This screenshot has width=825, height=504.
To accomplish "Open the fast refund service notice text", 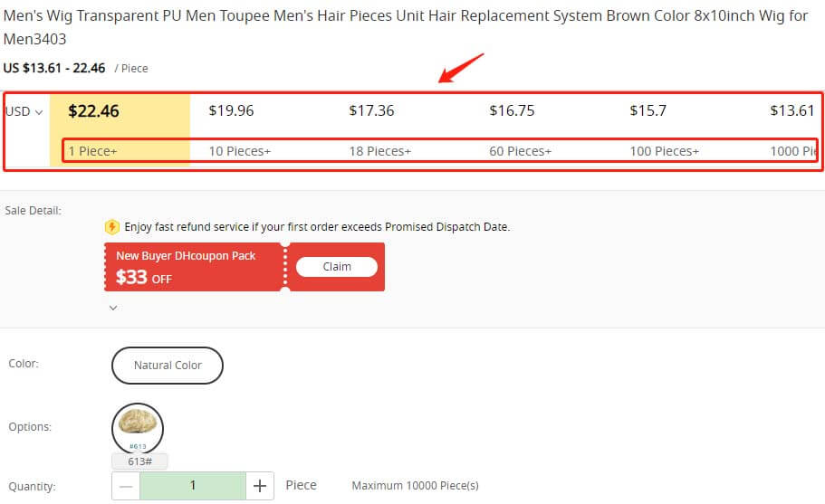I will coord(317,227).
